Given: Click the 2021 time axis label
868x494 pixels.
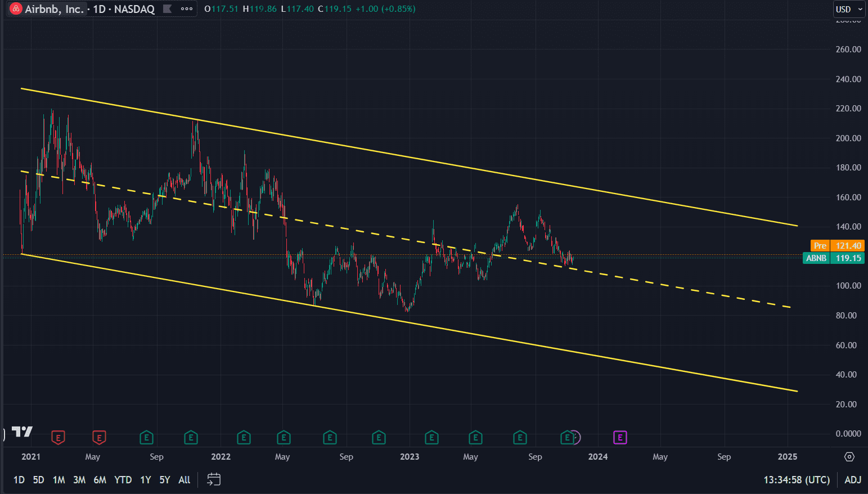Looking at the screenshot, I should coord(31,457).
